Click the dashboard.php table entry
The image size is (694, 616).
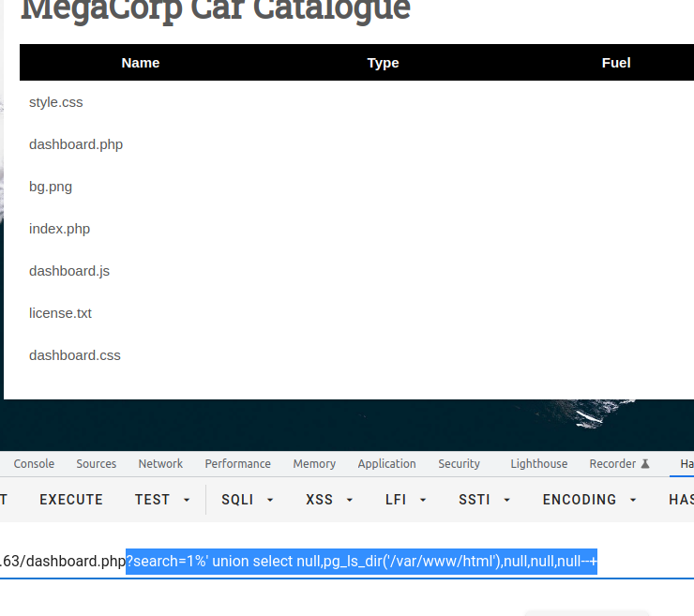click(x=76, y=144)
